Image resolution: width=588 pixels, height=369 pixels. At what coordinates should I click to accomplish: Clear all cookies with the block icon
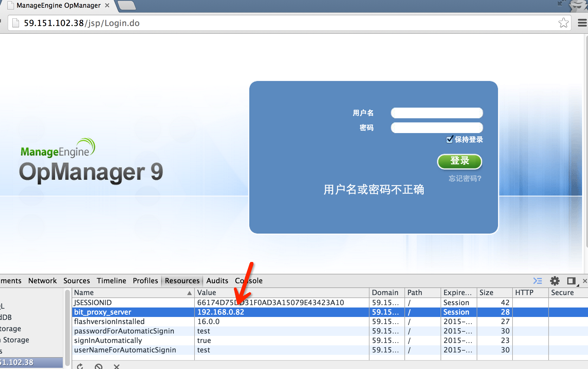99,366
